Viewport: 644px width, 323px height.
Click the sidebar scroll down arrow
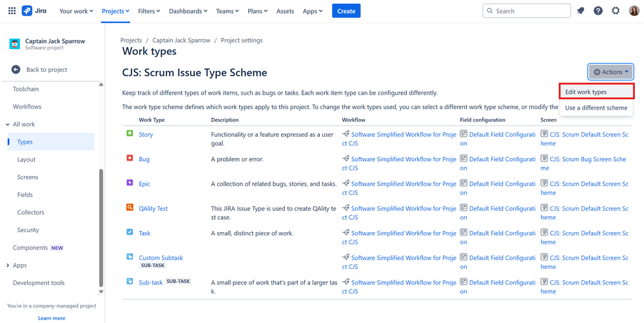click(101, 292)
